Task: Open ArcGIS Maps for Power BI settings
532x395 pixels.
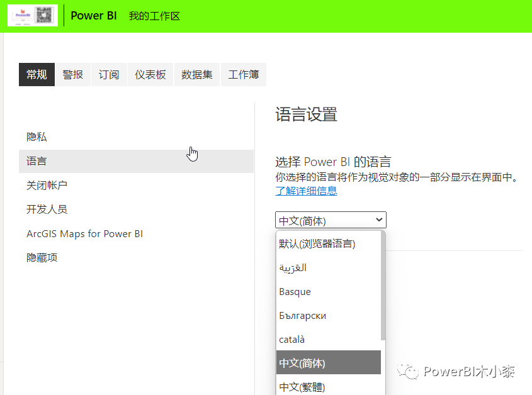Action: point(136,233)
